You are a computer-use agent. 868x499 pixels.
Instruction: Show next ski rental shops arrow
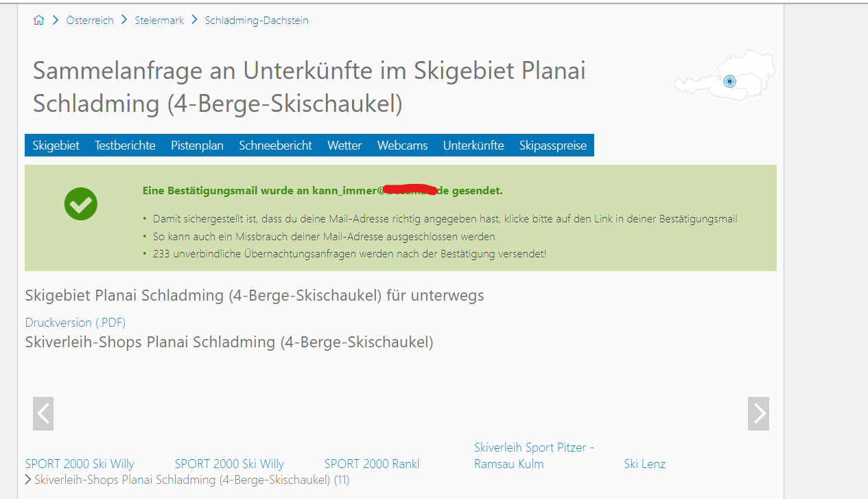point(758,414)
